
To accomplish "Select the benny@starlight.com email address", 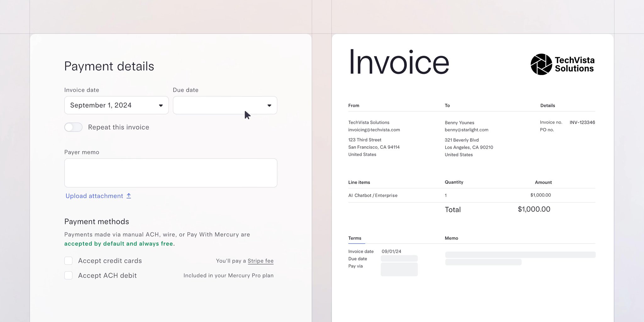I will 466,130.
